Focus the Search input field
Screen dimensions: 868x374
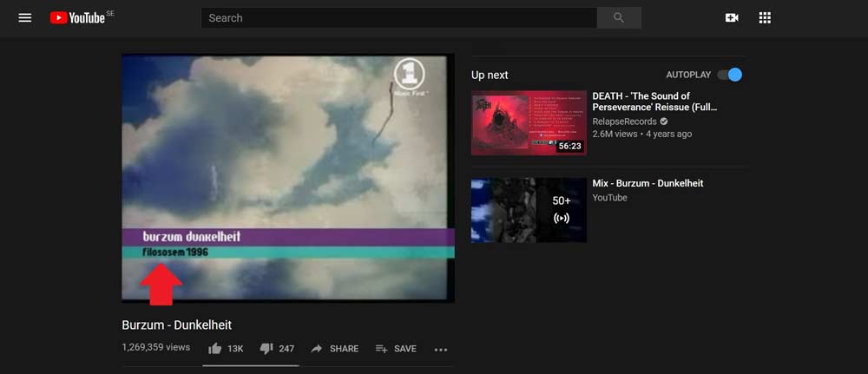coord(398,17)
